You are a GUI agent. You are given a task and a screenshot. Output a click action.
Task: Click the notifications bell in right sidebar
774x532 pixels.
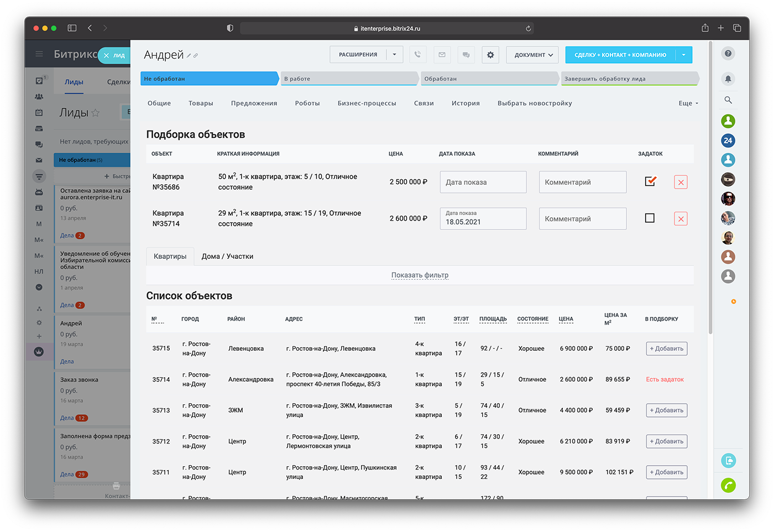728,79
